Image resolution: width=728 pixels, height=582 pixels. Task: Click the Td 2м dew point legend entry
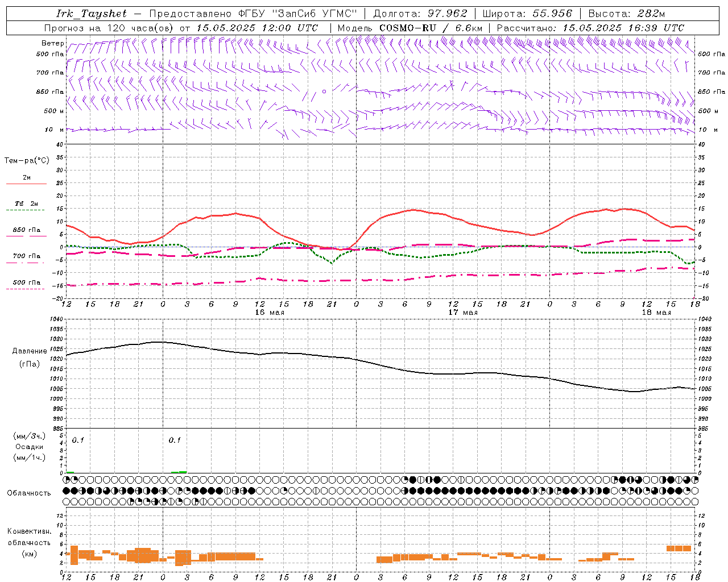click(26, 203)
